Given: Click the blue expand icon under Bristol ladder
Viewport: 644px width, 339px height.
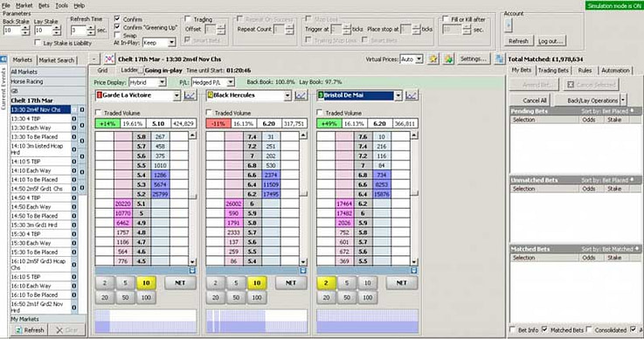Looking at the screenshot, I should click(x=414, y=270).
